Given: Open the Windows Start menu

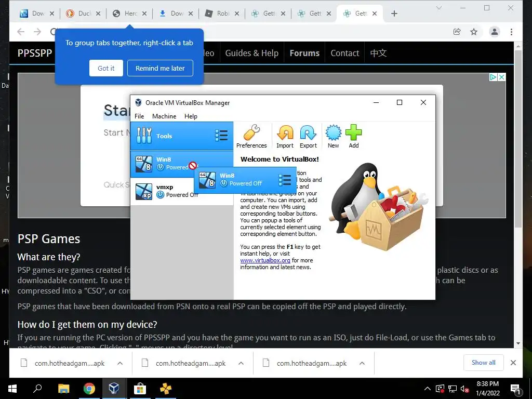Looking at the screenshot, I should (x=12, y=389).
